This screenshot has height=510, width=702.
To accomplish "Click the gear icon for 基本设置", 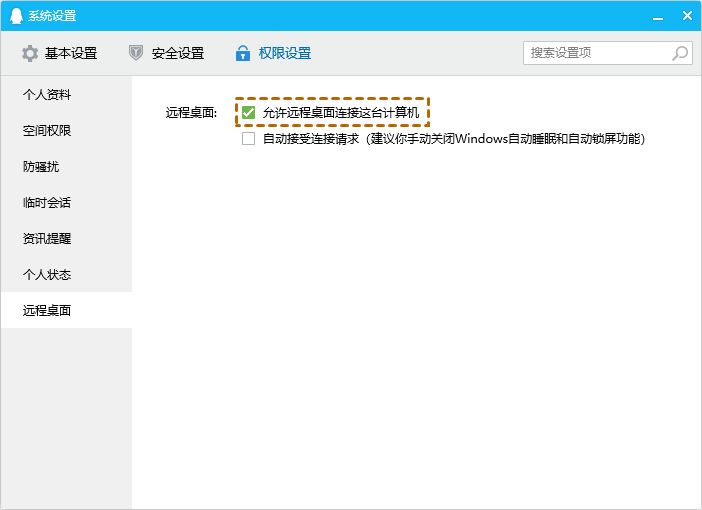I will (x=30, y=53).
